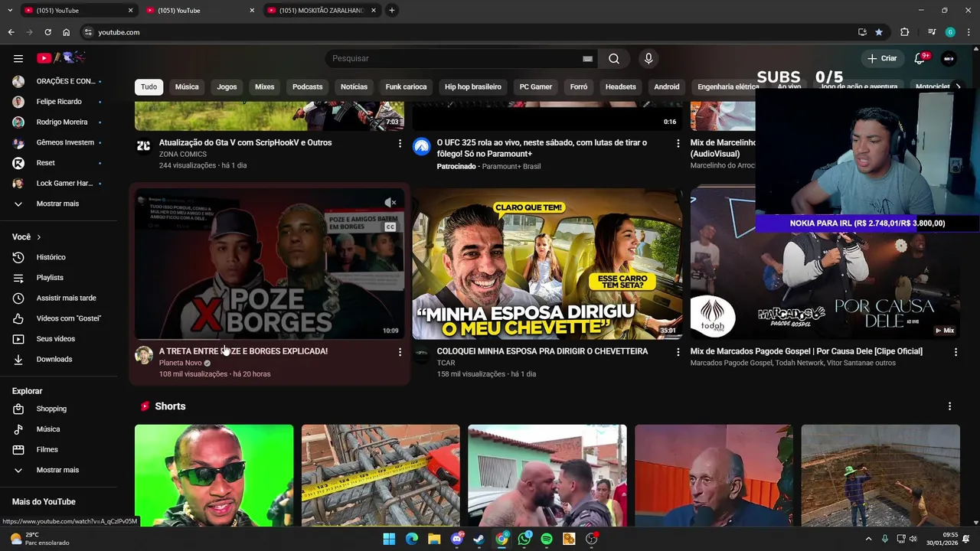980x551 pixels.
Task: Open Histórico in sidebar
Action: tap(58, 257)
